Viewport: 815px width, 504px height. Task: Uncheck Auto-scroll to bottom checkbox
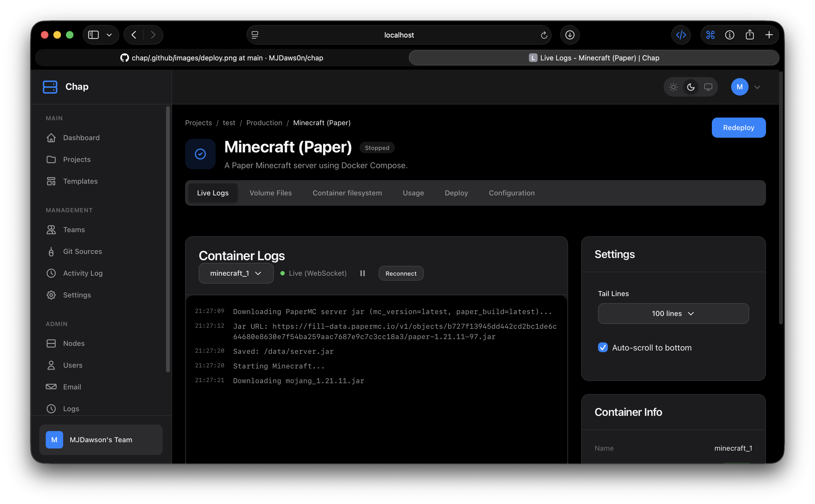click(x=603, y=347)
